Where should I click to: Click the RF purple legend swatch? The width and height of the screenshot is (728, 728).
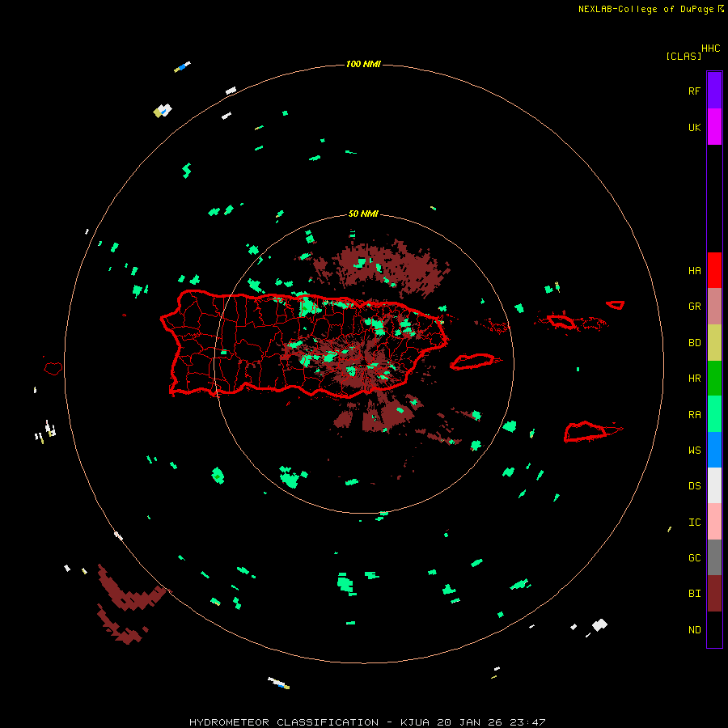coord(714,91)
